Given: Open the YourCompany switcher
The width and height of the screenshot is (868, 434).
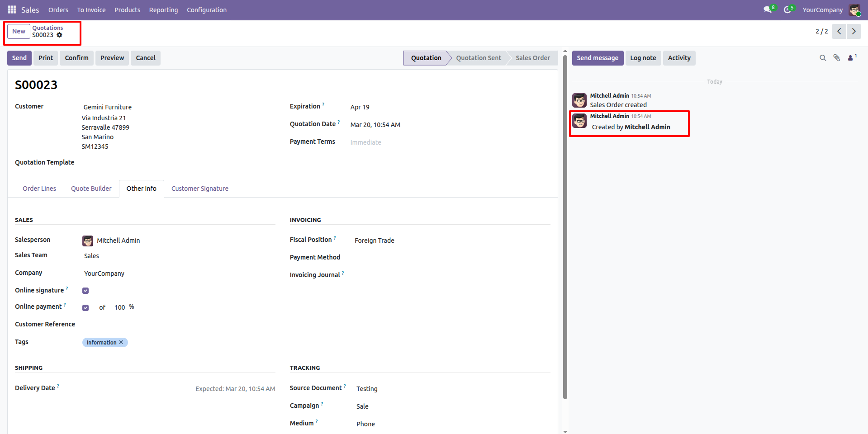Looking at the screenshot, I should click(822, 10).
